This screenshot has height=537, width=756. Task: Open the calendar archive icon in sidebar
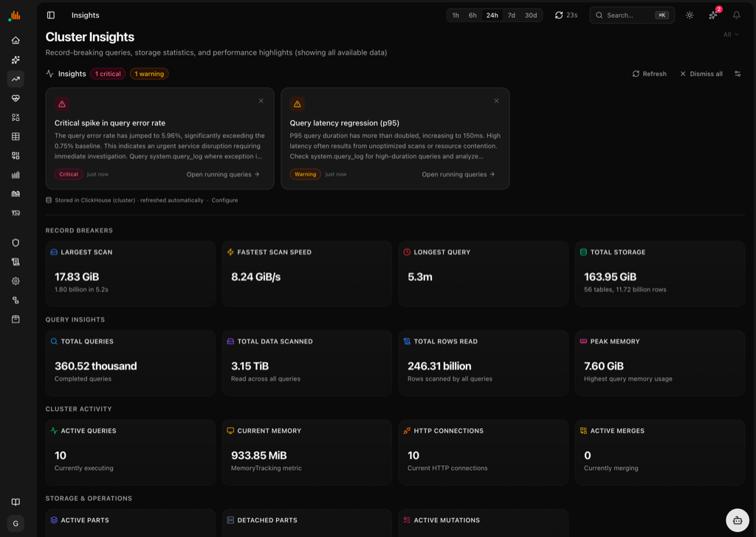point(16,319)
